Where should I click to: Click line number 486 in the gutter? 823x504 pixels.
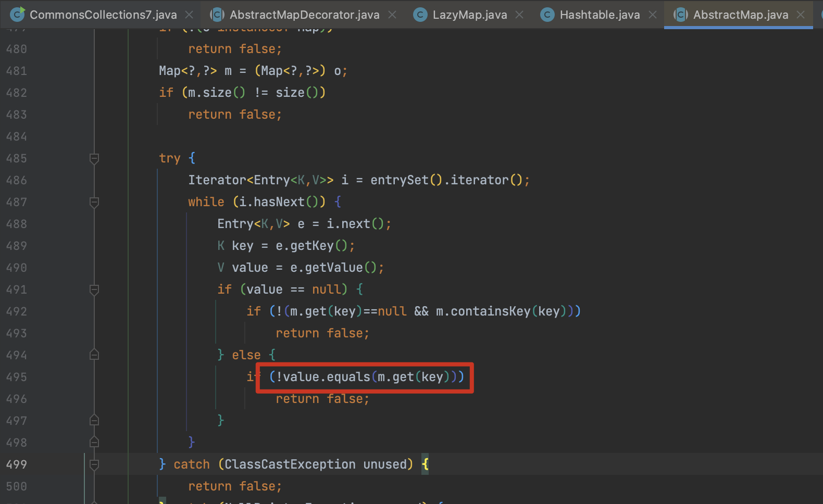click(x=17, y=180)
